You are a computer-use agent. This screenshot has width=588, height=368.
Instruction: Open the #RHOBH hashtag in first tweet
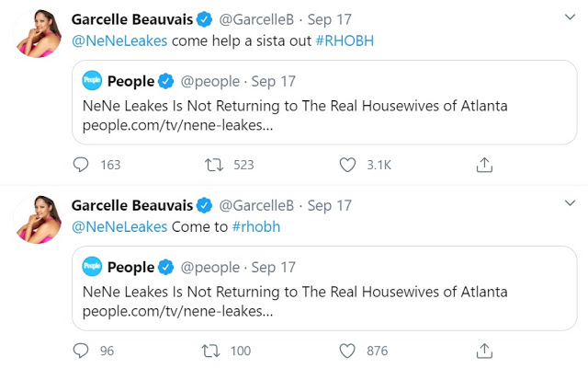345,40
